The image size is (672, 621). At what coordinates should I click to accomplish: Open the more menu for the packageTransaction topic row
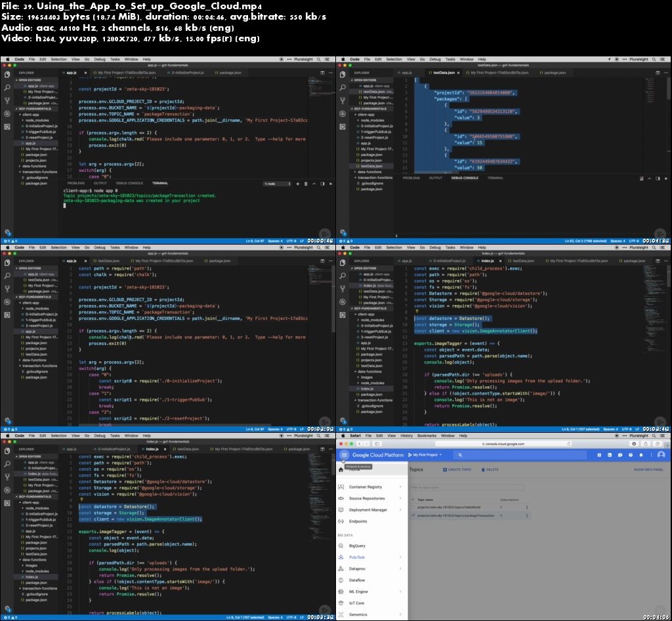click(527, 516)
